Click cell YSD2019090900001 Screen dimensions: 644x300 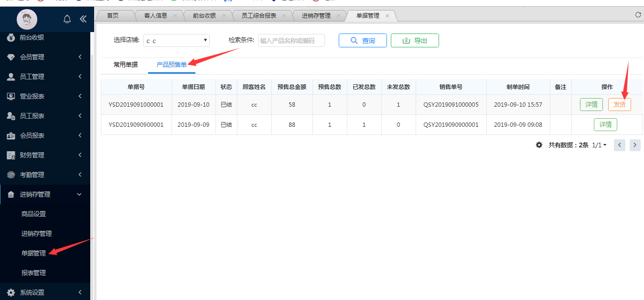(136, 124)
